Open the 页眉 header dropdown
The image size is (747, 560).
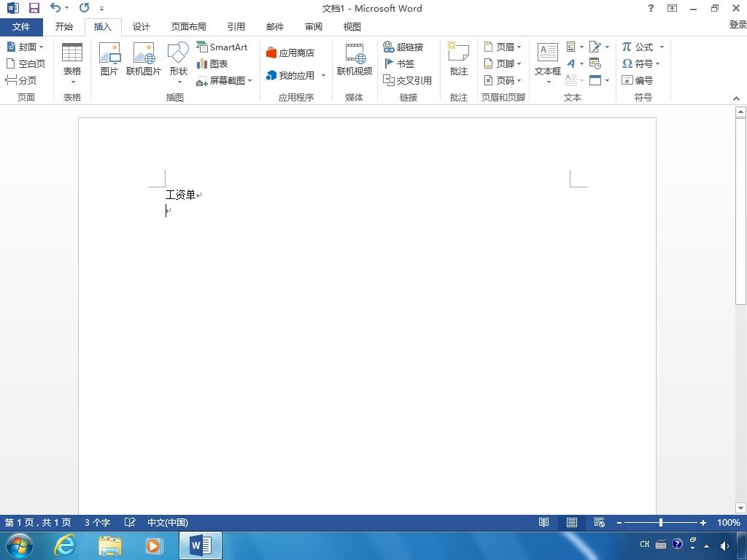click(x=503, y=47)
